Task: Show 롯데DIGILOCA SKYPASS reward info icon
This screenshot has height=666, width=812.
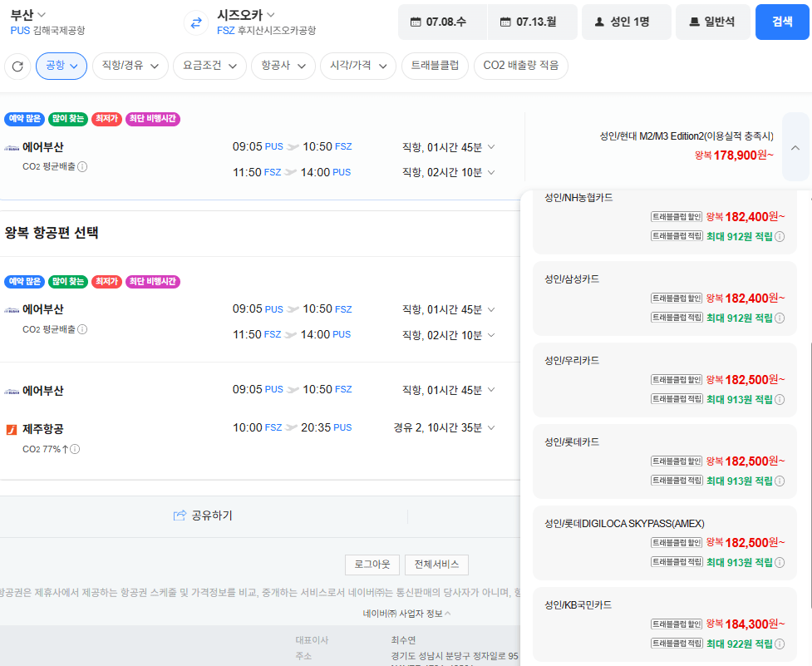Action: click(780, 562)
